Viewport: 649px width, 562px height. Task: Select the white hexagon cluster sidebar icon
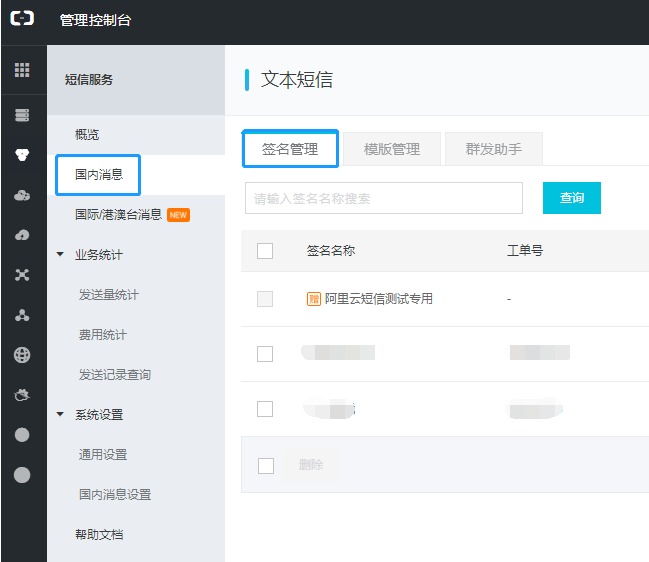click(22, 155)
